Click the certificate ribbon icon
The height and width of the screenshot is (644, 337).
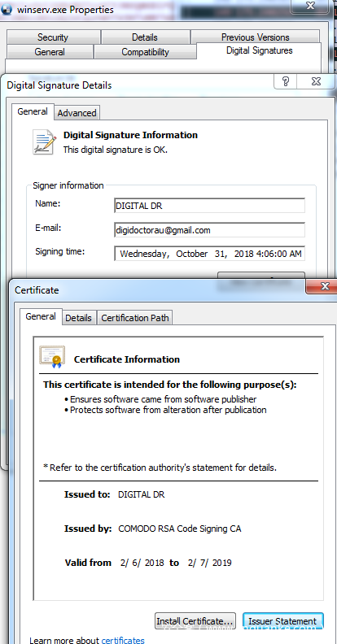(x=52, y=356)
